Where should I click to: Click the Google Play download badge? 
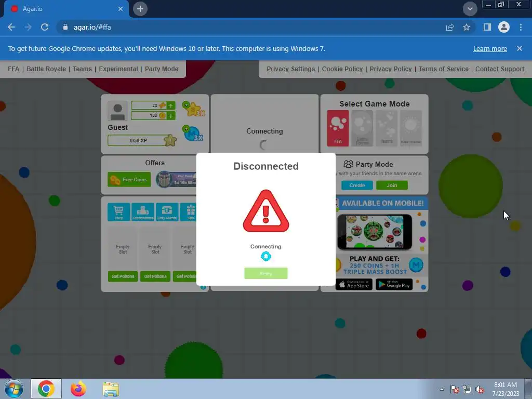[394, 284]
